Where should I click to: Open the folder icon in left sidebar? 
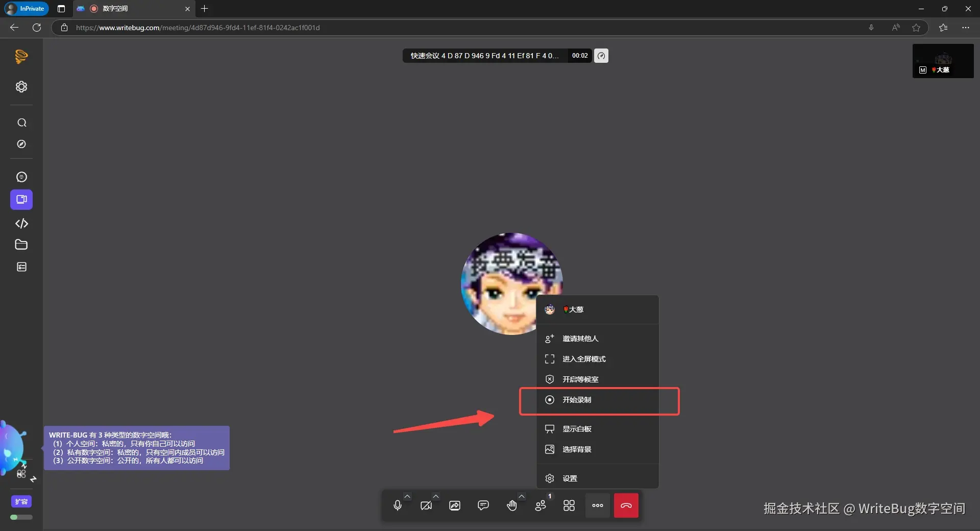(21, 245)
